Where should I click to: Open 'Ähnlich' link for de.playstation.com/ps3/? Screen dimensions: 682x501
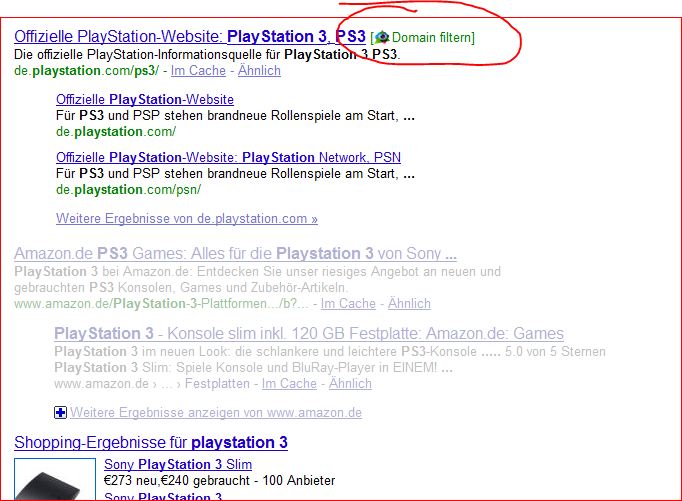259,70
